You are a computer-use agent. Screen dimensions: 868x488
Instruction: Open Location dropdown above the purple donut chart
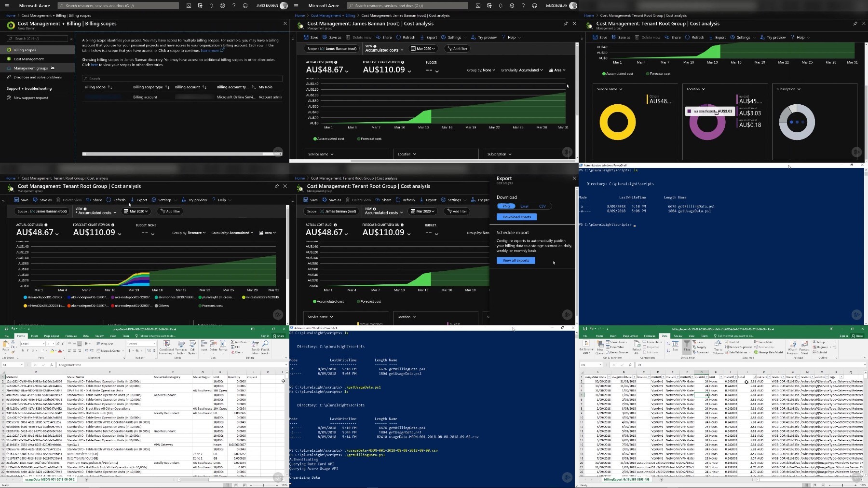coord(696,89)
